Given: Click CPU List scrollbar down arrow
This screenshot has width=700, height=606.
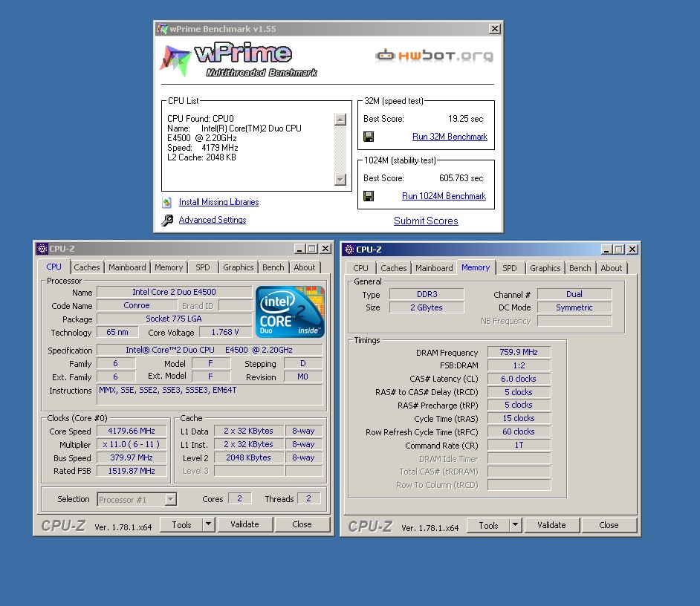Looking at the screenshot, I should click(x=340, y=180).
